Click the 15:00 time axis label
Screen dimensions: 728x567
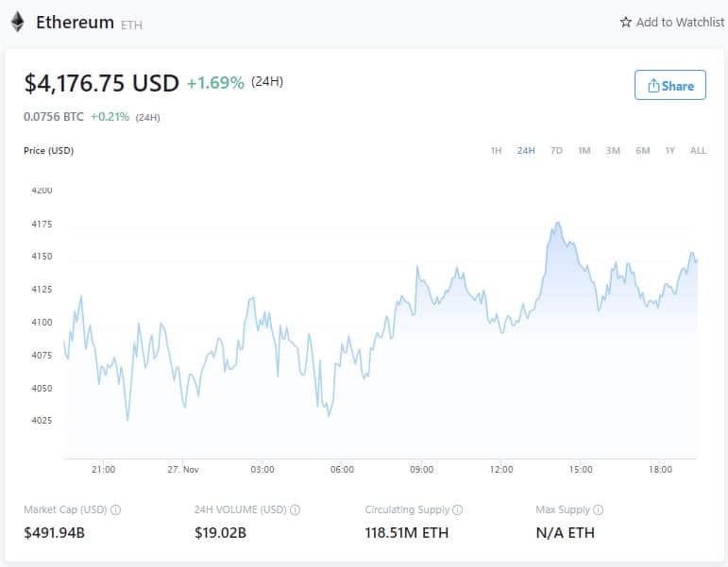point(581,469)
